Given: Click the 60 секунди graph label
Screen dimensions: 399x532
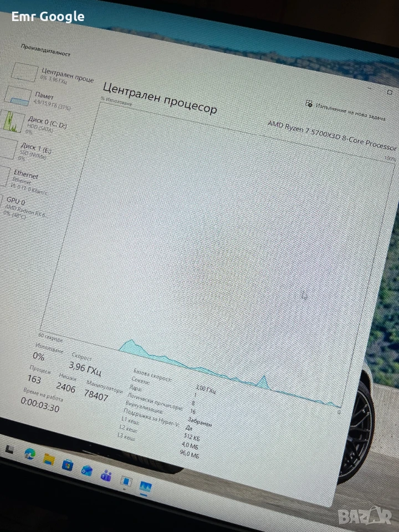Looking at the screenshot, I should [x=50, y=337].
